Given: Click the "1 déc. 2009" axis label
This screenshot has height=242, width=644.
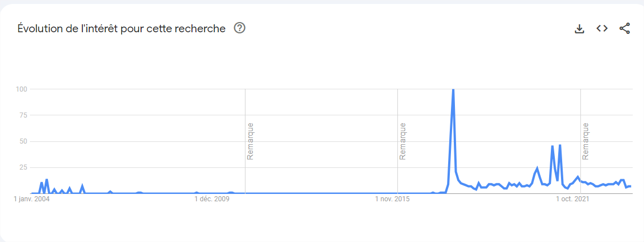Looking at the screenshot, I should click(x=212, y=200).
